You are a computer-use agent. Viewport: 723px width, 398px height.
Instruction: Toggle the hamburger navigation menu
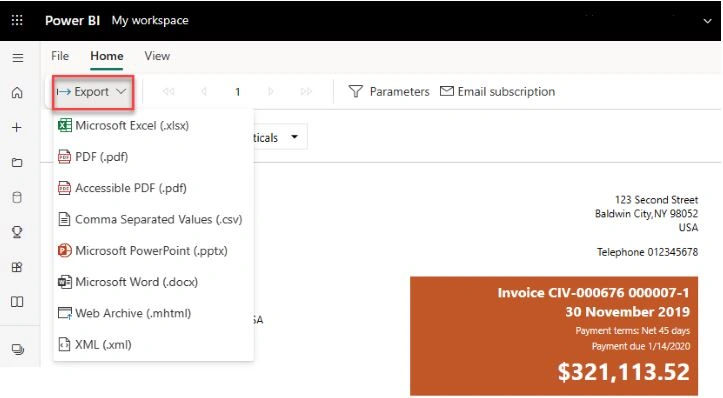pyautogui.click(x=18, y=58)
